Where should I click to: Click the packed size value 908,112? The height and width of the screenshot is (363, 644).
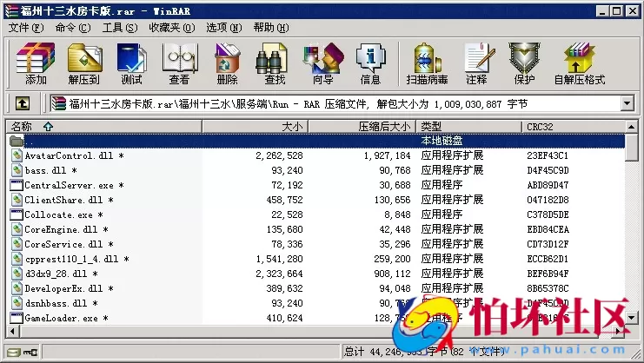[x=392, y=274]
